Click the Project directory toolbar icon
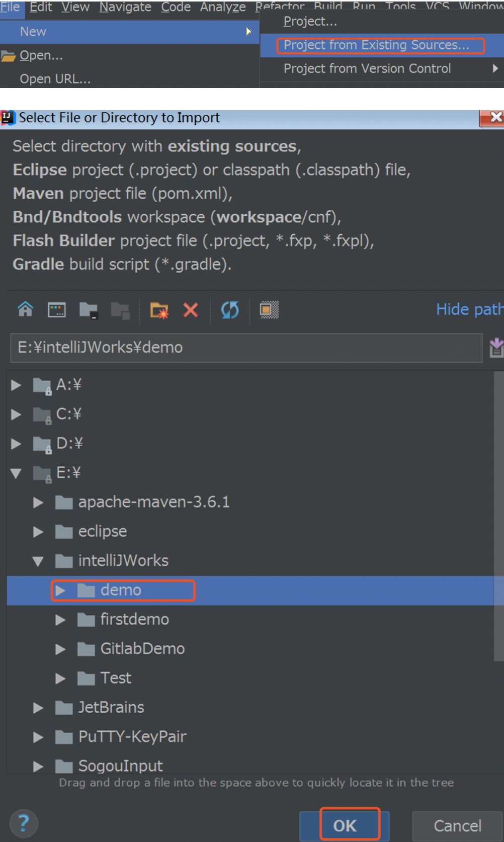Image resolution: width=504 pixels, height=842 pixels. [89, 310]
